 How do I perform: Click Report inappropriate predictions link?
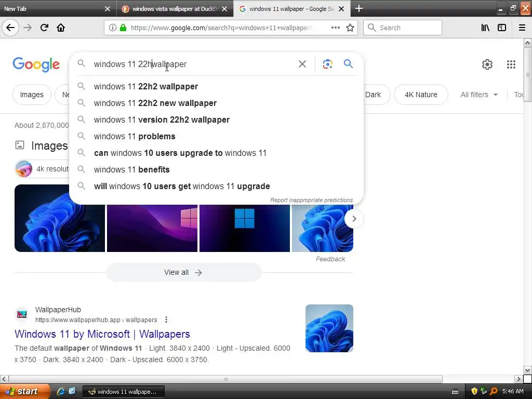(x=311, y=200)
